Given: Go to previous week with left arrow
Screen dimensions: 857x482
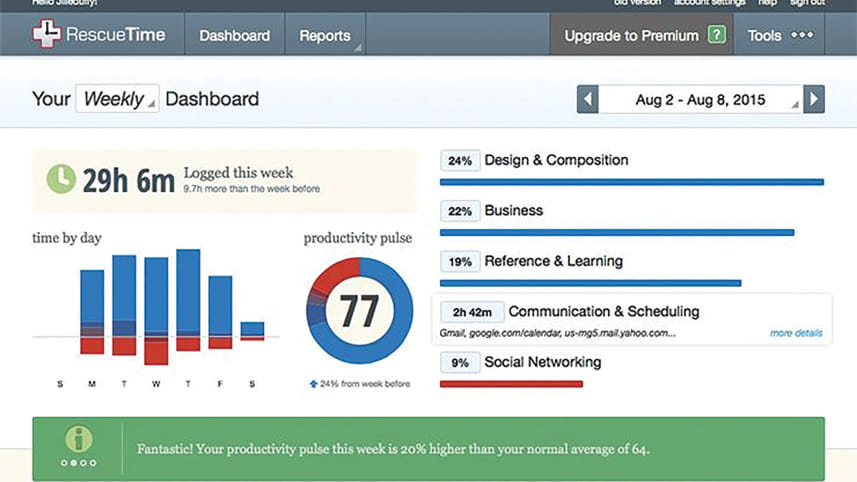Looking at the screenshot, I should coord(588,99).
